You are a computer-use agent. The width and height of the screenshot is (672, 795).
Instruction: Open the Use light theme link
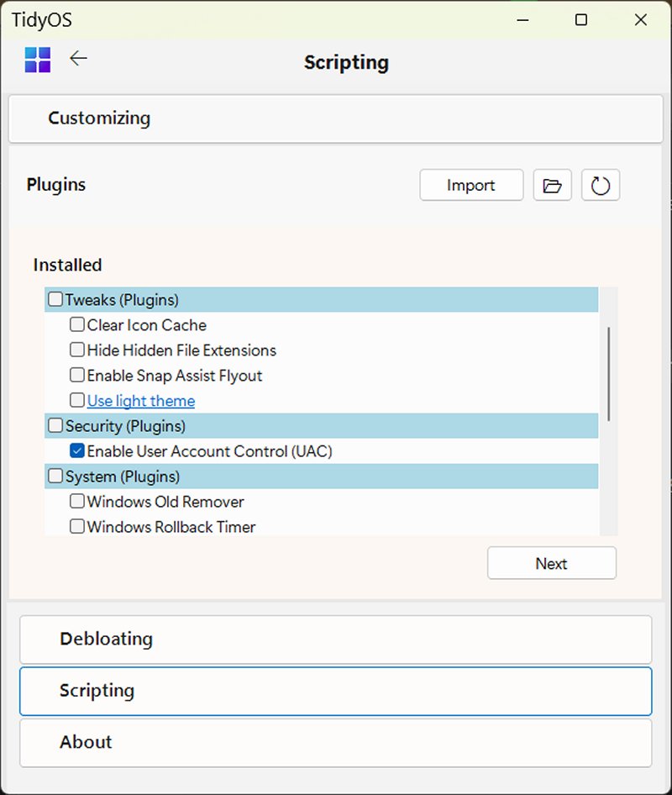coord(141,401)
